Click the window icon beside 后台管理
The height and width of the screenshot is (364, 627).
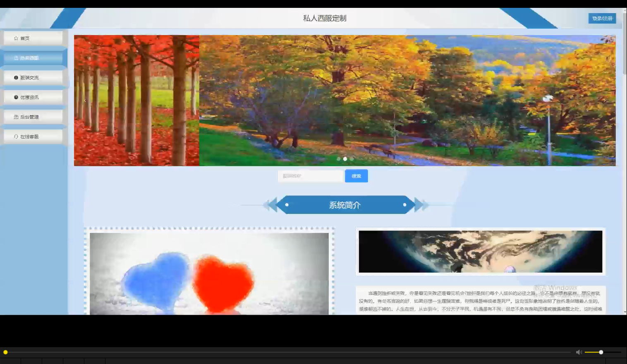pyautogui.click(x=16, y=117)
